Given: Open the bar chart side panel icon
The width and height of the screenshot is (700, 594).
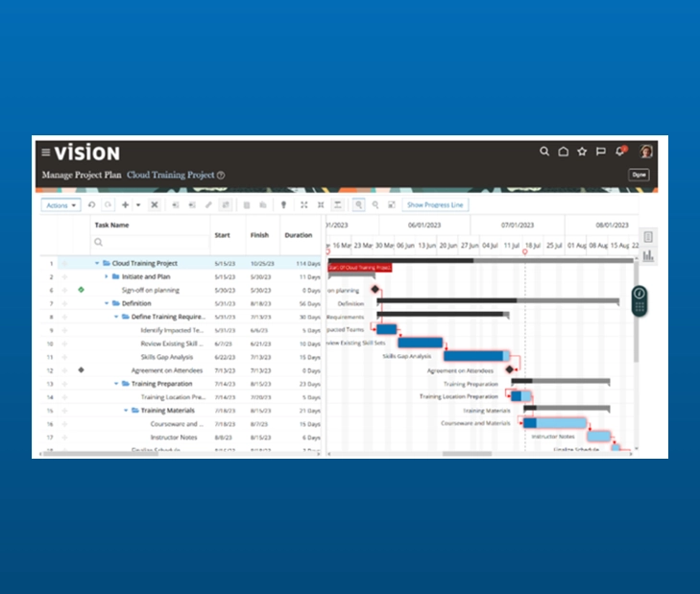Looking at the screenshot, I should click(647, 256).
